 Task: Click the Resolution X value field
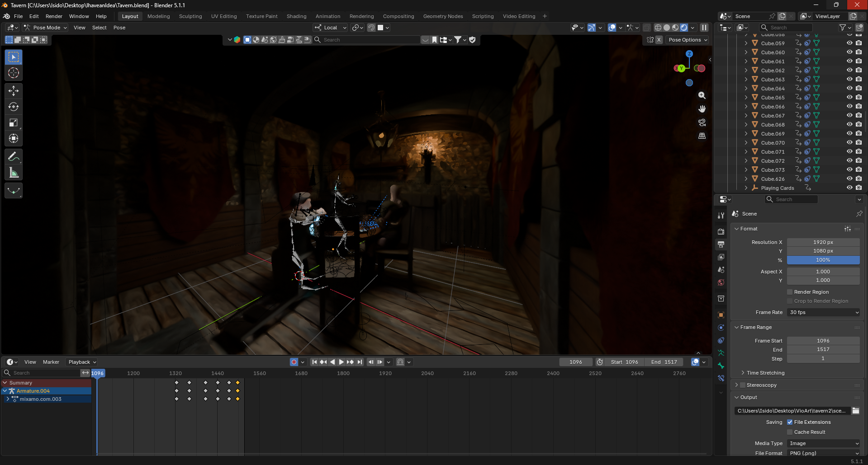pos(823,242)
